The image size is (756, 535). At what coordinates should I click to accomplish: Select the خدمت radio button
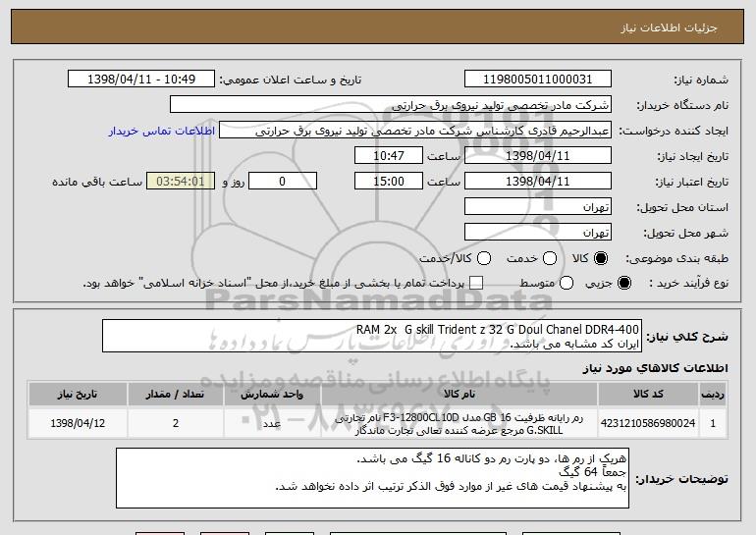[x=550, y=259]
